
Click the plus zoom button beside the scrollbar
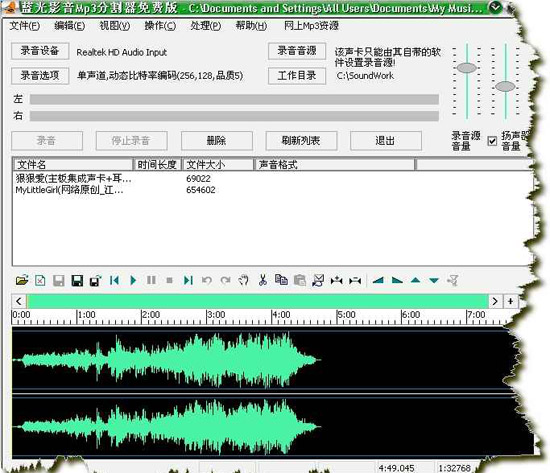(x=510, y=301)
